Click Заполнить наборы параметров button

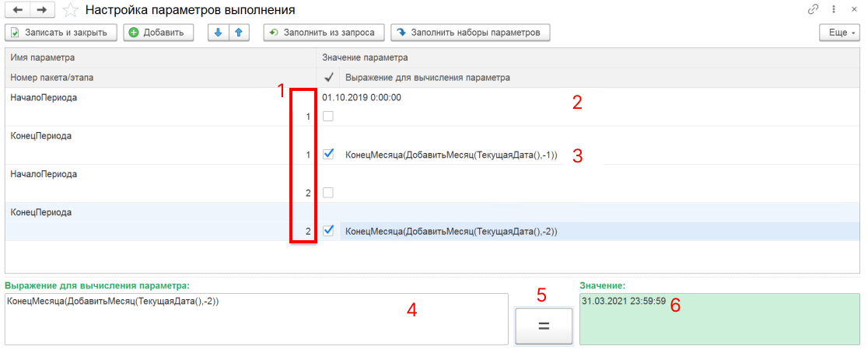[x=471, y=33]
